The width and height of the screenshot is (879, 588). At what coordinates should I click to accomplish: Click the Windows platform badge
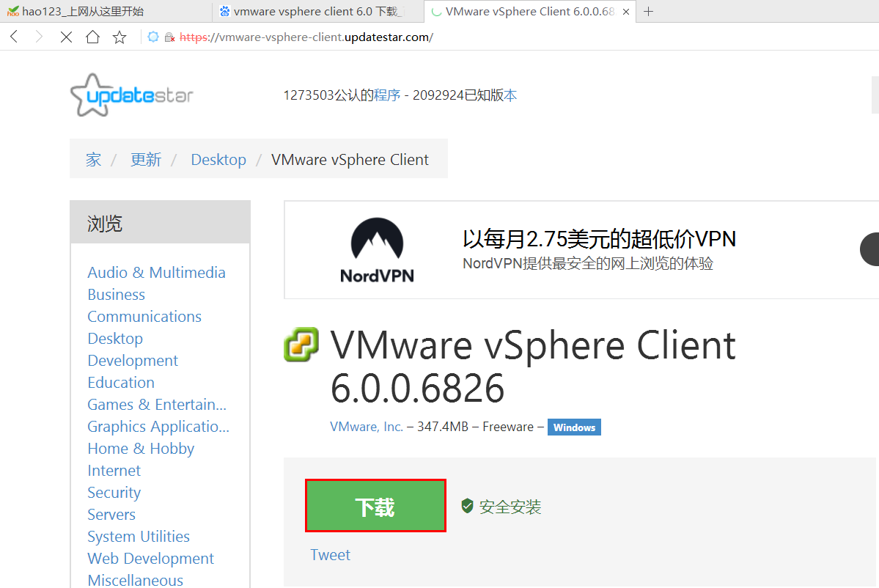[574, 427]
